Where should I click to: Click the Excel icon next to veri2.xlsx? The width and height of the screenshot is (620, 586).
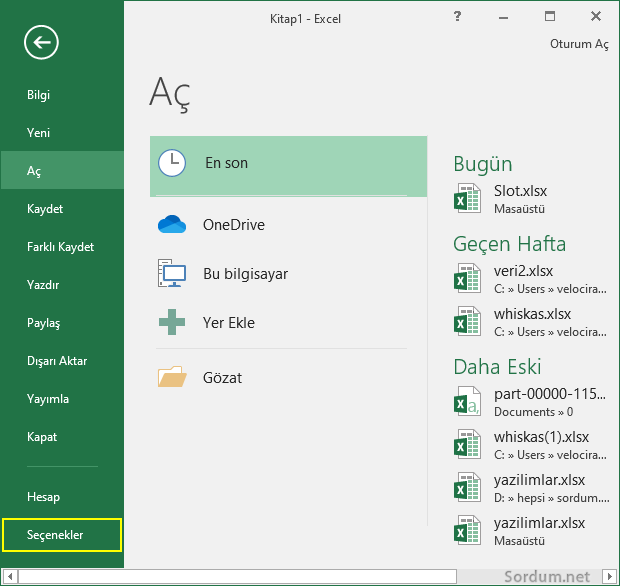click(x=467, y=278)
